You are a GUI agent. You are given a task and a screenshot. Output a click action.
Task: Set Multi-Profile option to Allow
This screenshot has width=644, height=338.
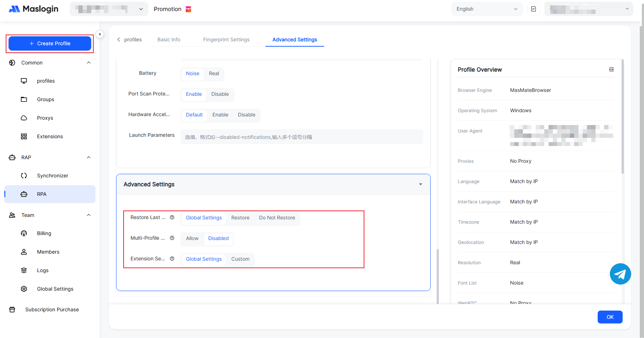point(192,238)
